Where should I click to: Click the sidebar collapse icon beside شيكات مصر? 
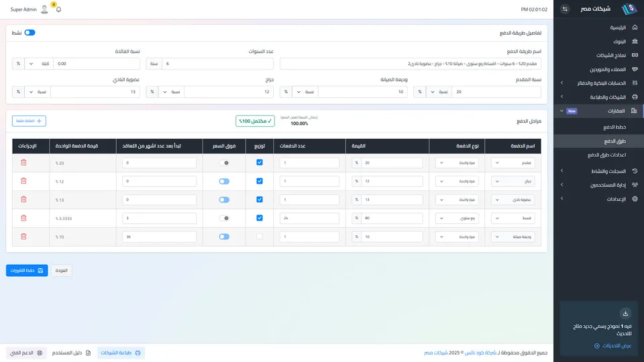[x=565, y=9]
